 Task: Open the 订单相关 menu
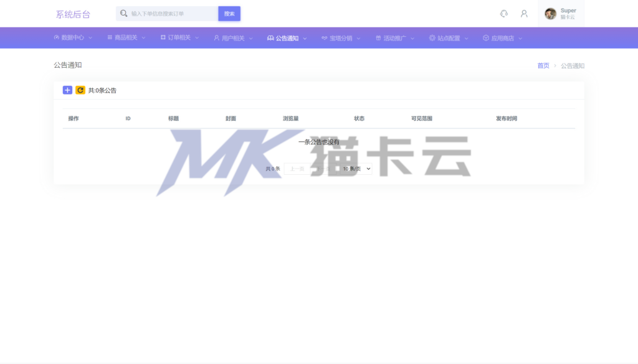[179, 38]
